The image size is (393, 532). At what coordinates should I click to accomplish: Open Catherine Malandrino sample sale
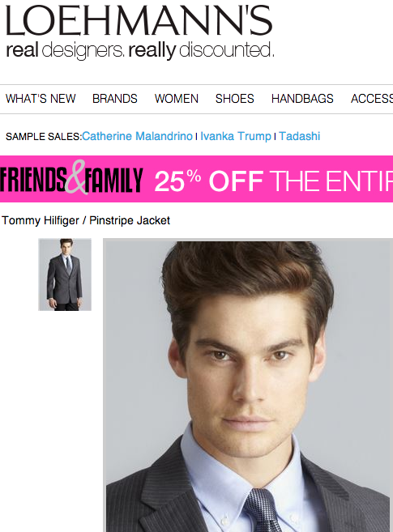coord(138,136)
